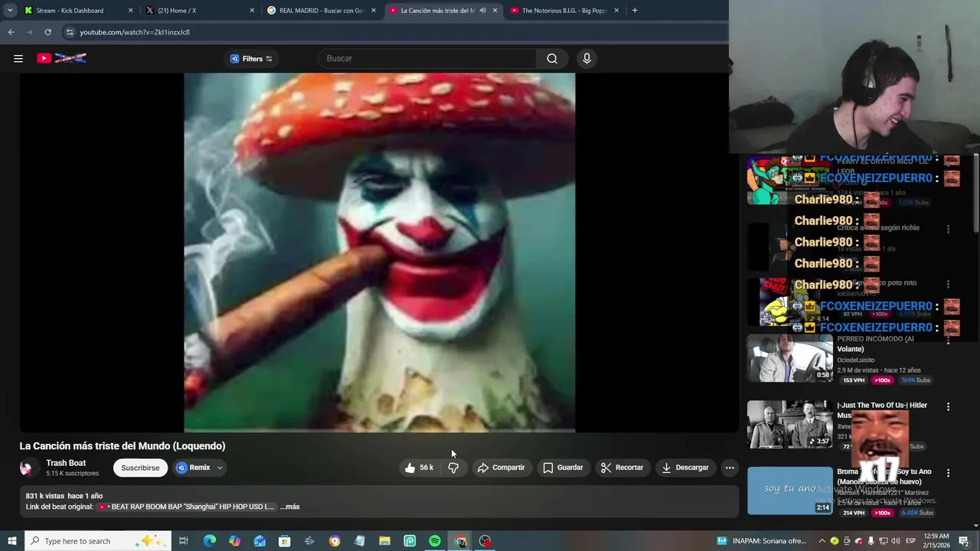Click the Type here to search box
Image resolution: width=980 pixels, height=551 pixels.
[97, 541]
